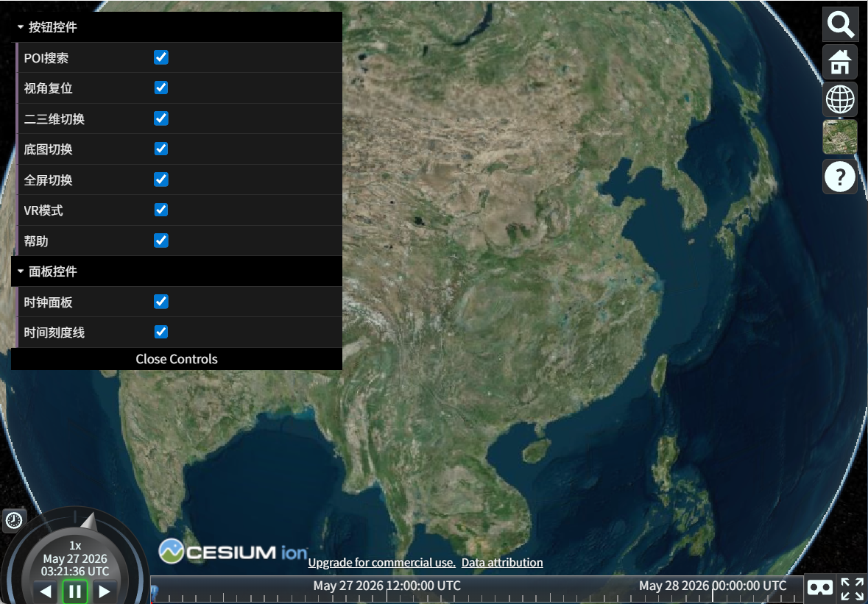Open the globe scene mode picker
The image size is (868, 604).
[x=840, y=99]
